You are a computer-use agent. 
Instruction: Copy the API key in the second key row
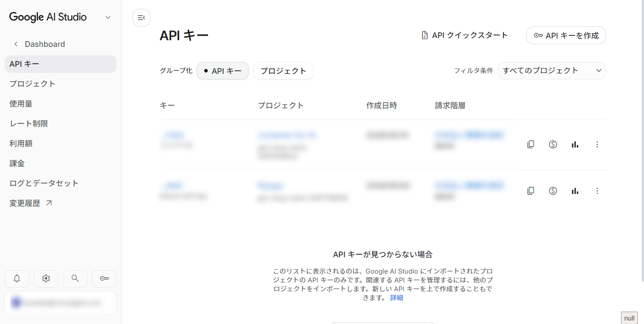coord(531,191)
